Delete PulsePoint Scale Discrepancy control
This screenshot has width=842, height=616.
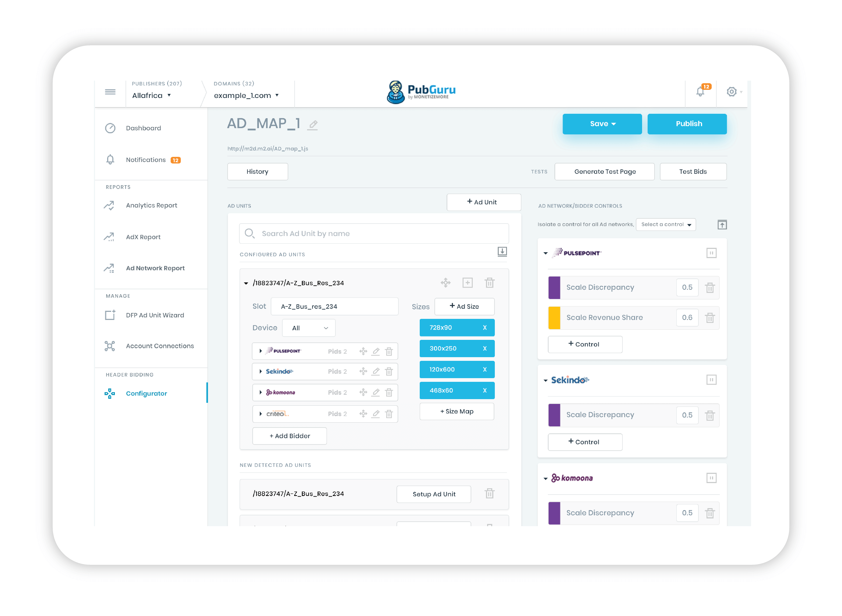(709, 288)
